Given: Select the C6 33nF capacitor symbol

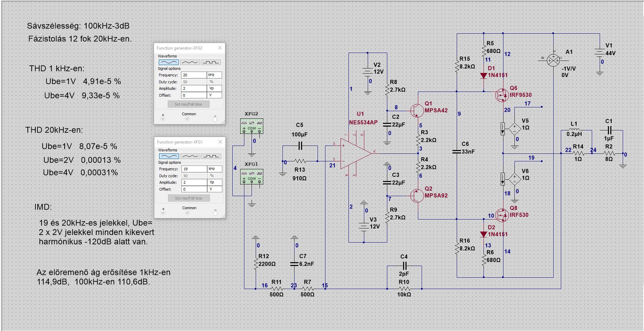Looking at the screenshot, I should (457, 151).
